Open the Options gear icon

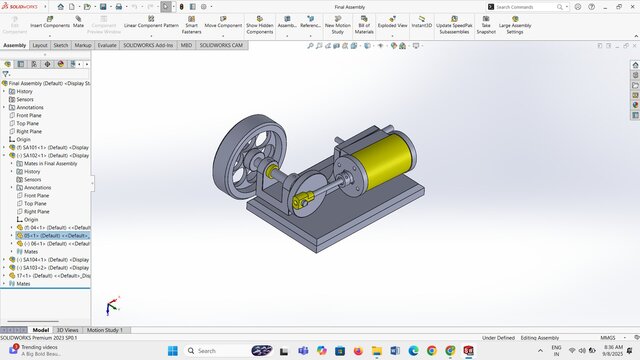tap(204, 7)
